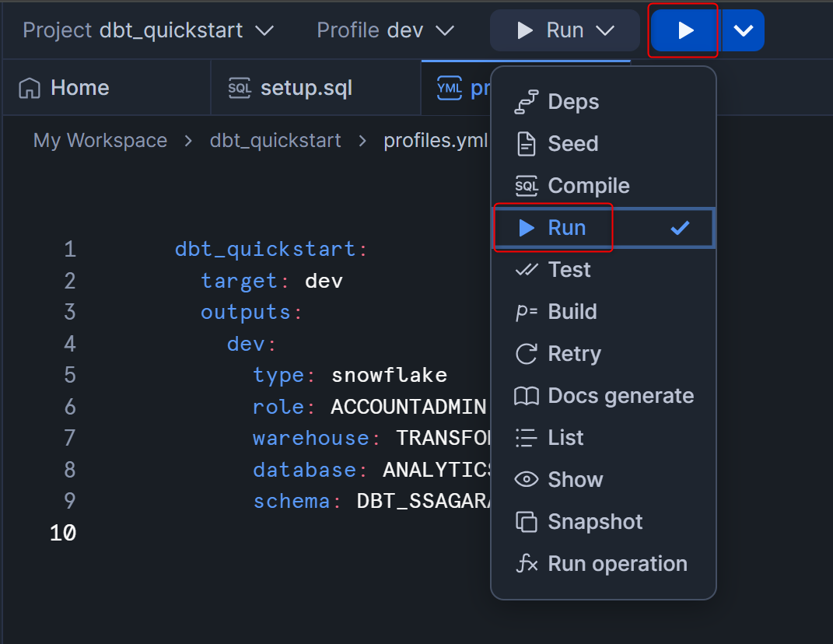The image size is (833, 644).
Task: Click the blue play execute button
Action: [x=684, y=30]
